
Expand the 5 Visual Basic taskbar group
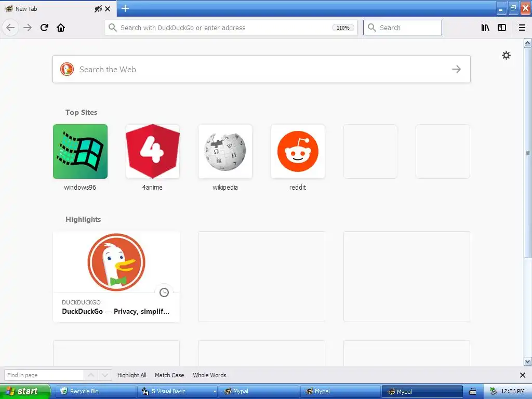click(178, 391)
